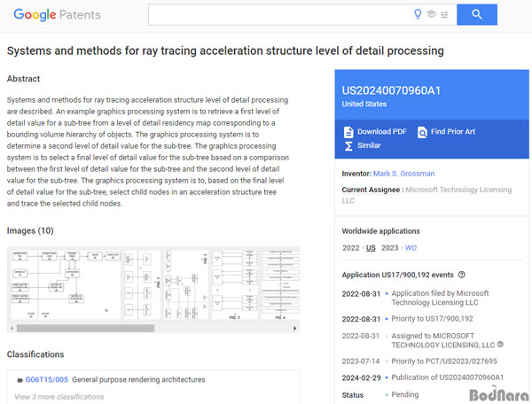Click the blue search magnifier button
The width and height of the screenshot is (532, 404).
tap(477, 14)
